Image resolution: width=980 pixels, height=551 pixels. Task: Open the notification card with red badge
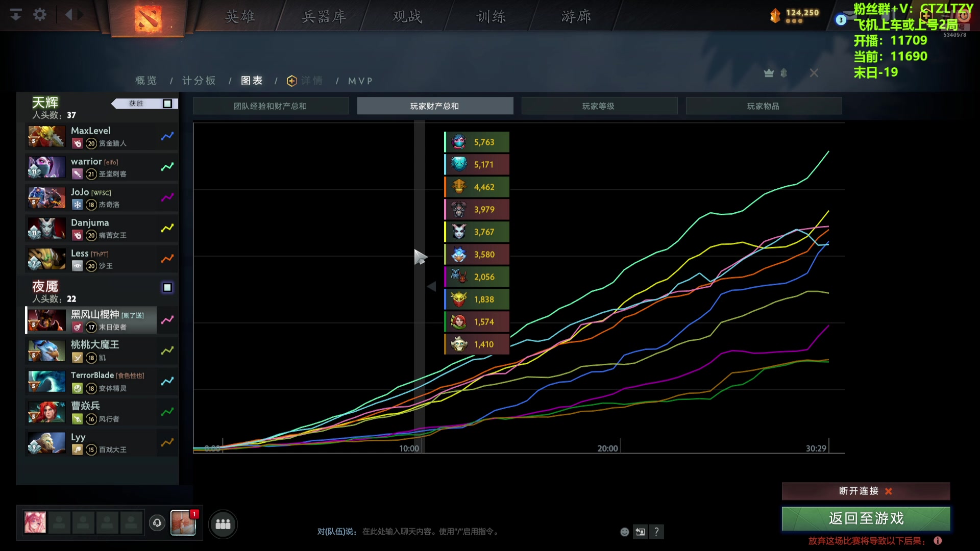coord(183,522)
